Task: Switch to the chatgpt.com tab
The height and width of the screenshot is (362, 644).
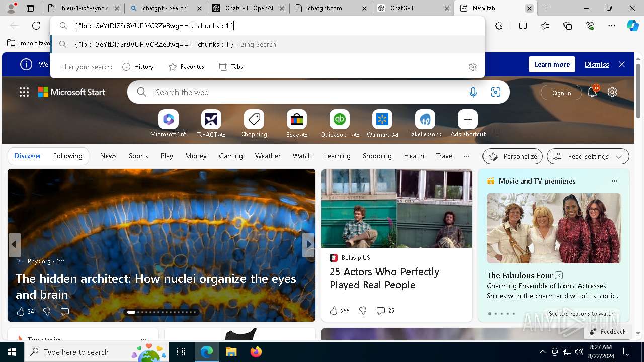Action: [330, 8]
